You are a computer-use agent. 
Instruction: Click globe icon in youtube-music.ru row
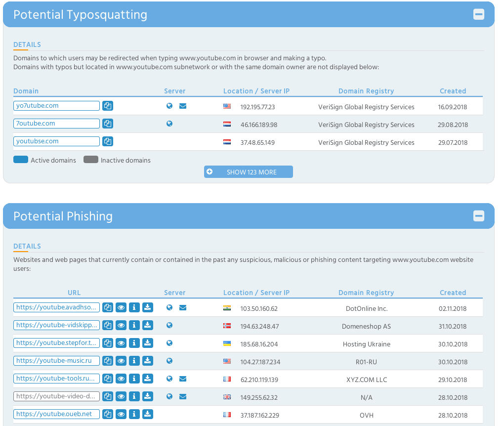point(169,361)
